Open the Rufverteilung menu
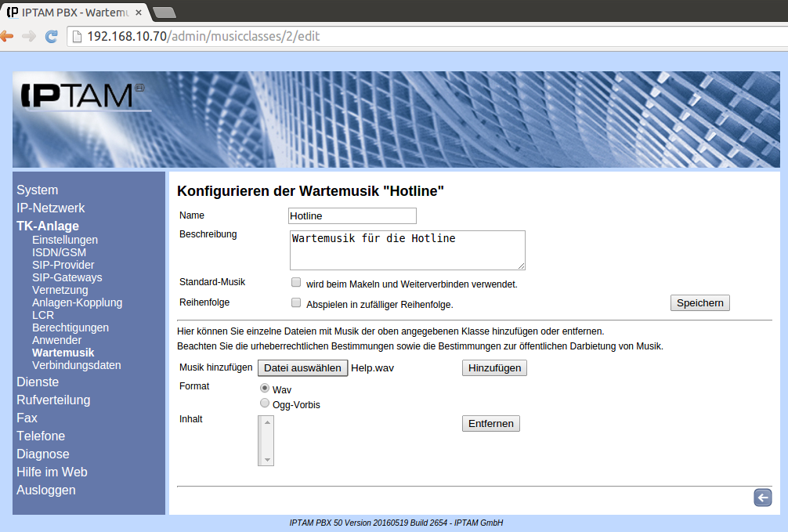Screen dimensions: 788x532 point(53,400)
